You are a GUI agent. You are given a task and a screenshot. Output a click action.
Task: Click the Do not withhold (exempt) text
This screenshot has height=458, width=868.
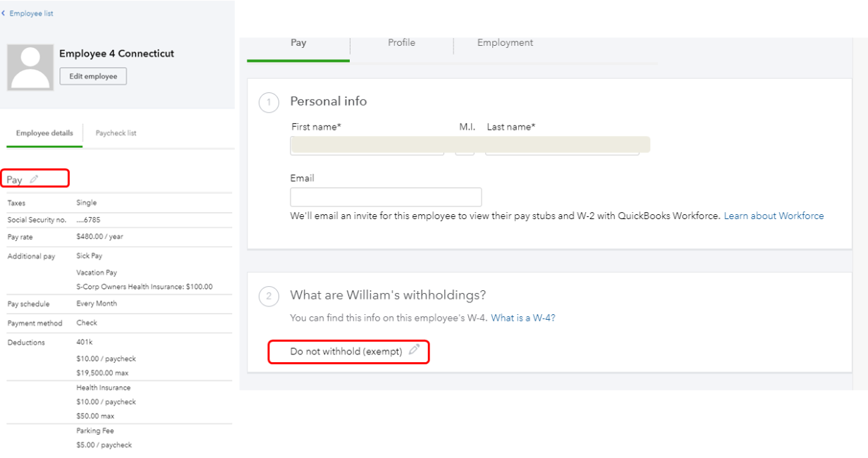[346, 351]
